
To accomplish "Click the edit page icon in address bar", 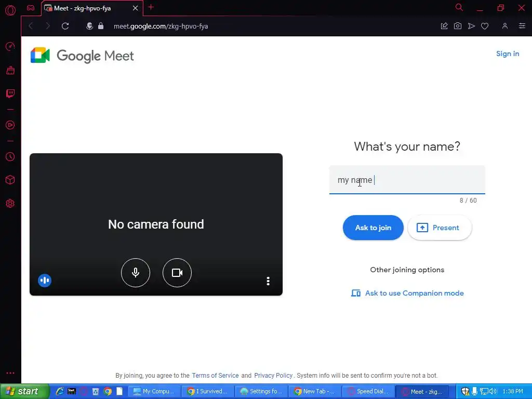I will 444,26.
